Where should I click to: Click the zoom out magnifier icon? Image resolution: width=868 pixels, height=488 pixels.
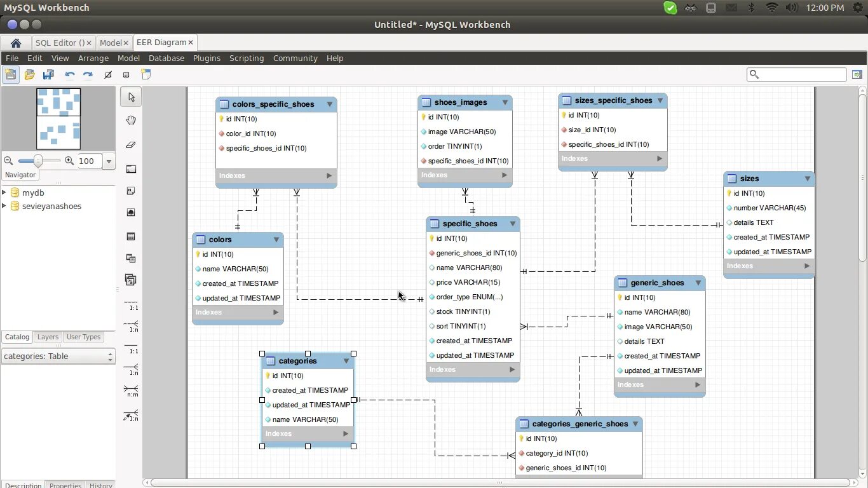8,161
